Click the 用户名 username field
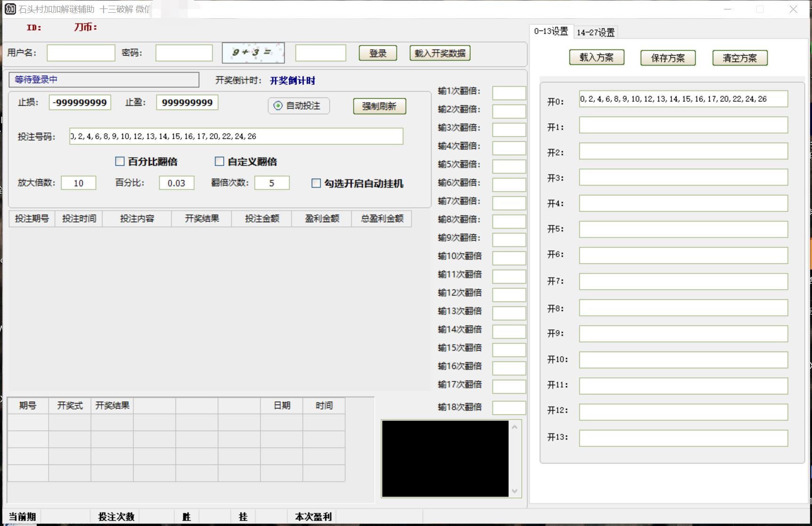The image size is (812, 526). tap(80, 53)
